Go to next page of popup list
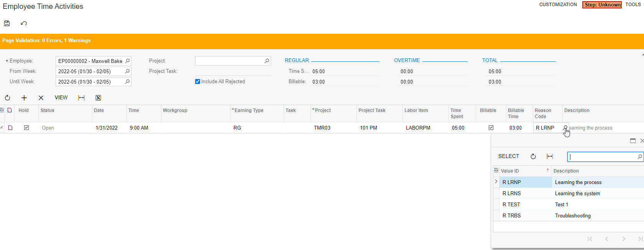The width and height of the screenshot is (644, 250). [x=624, y=239]
